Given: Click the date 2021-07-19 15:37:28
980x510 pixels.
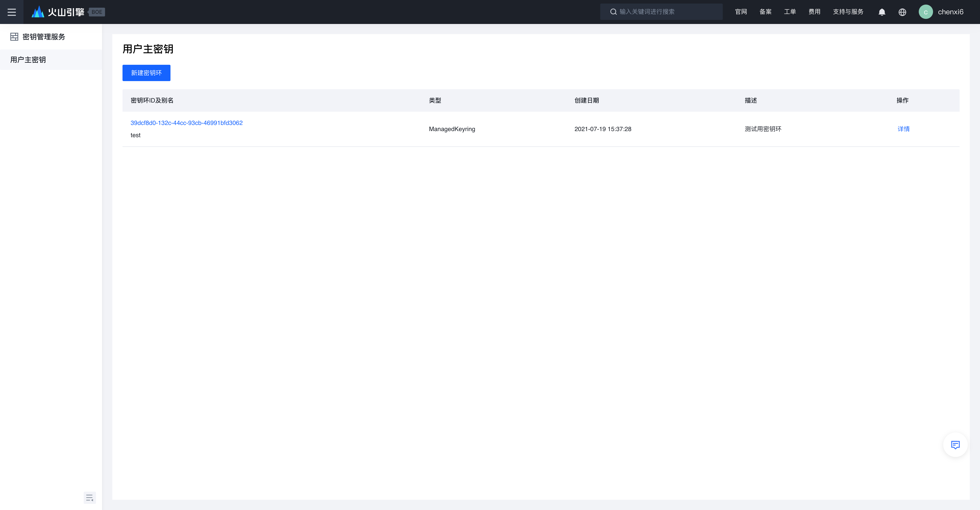Looking at the screenshot, I should click(x=603, y=129).
